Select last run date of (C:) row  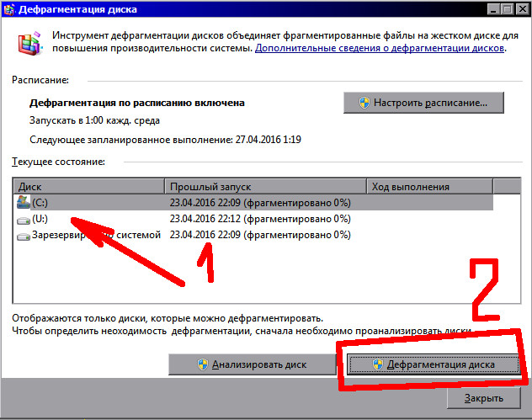(259, 202)
